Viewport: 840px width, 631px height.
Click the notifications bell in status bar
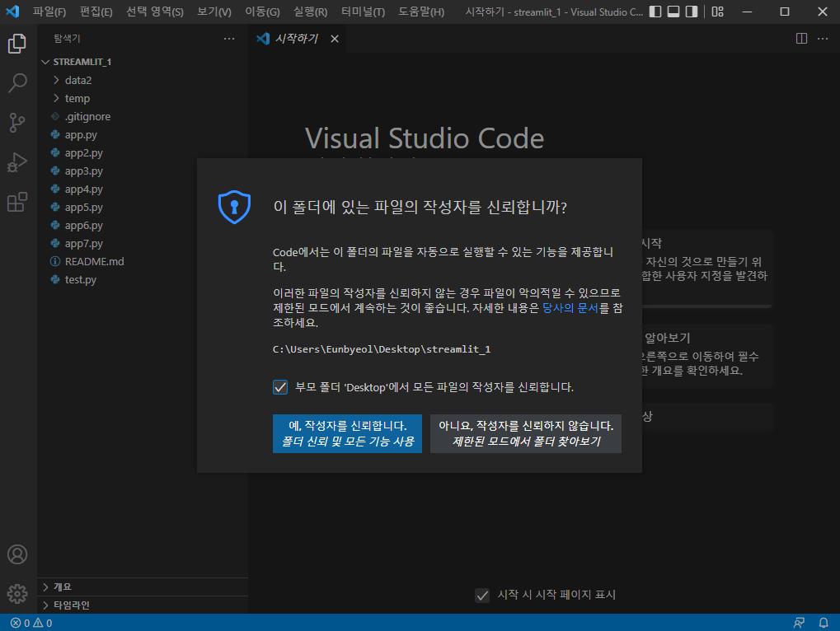tap(824, 623)
